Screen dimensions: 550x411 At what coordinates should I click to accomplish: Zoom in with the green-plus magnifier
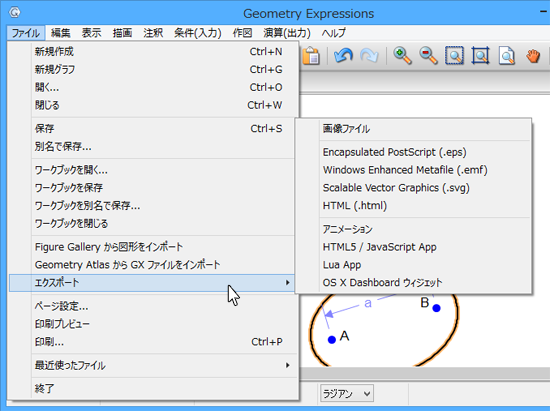point(402,56)
